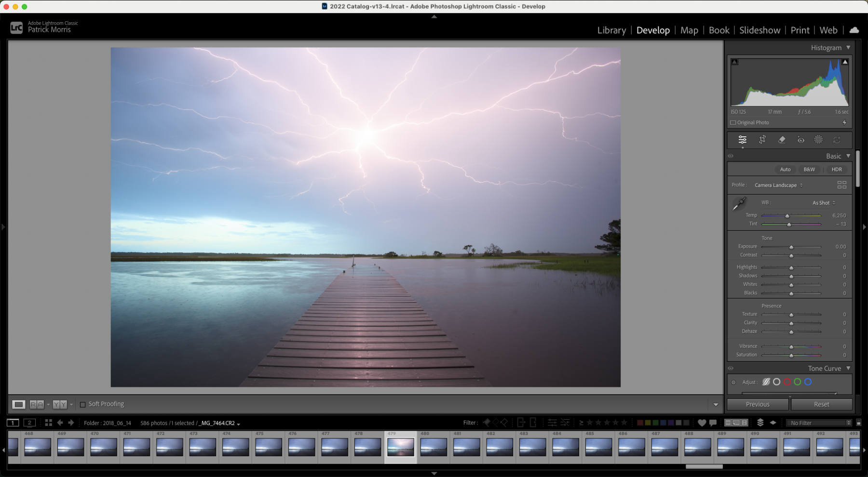
Task: Apply Auto tone adjustment
Action: pyautogui.click(x=785, y=169)
